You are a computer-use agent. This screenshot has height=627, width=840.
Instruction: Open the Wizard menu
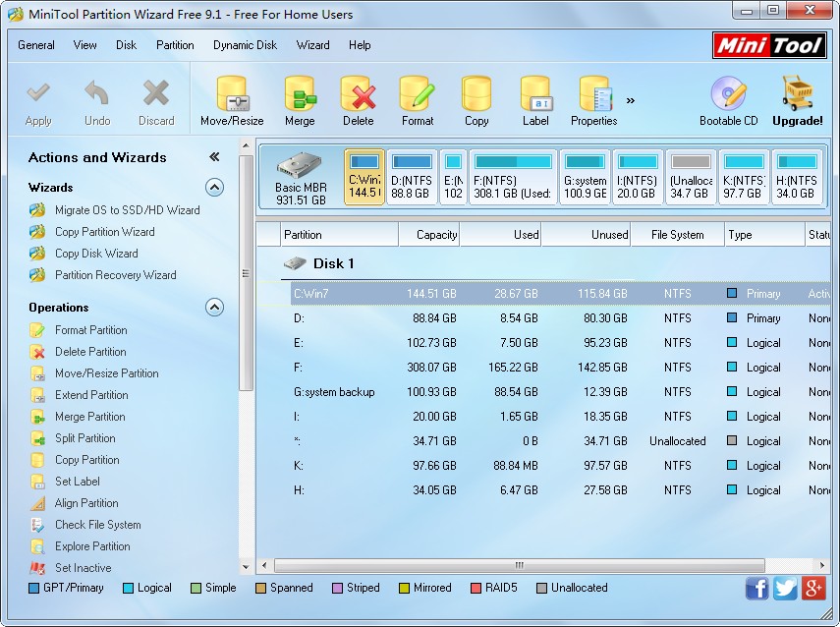click(x=312, y=45)
